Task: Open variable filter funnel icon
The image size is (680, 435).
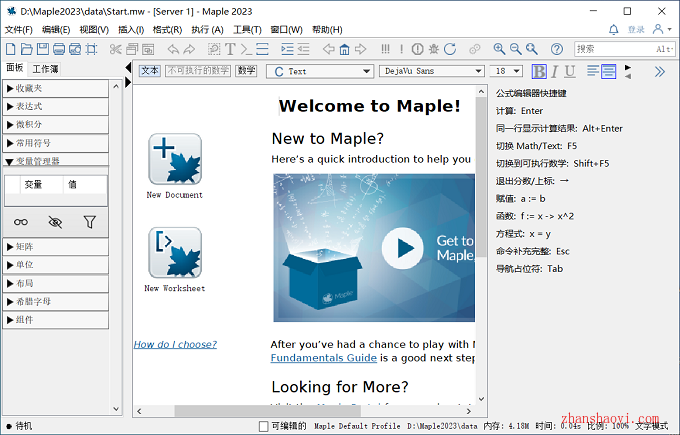Action: 90,222
